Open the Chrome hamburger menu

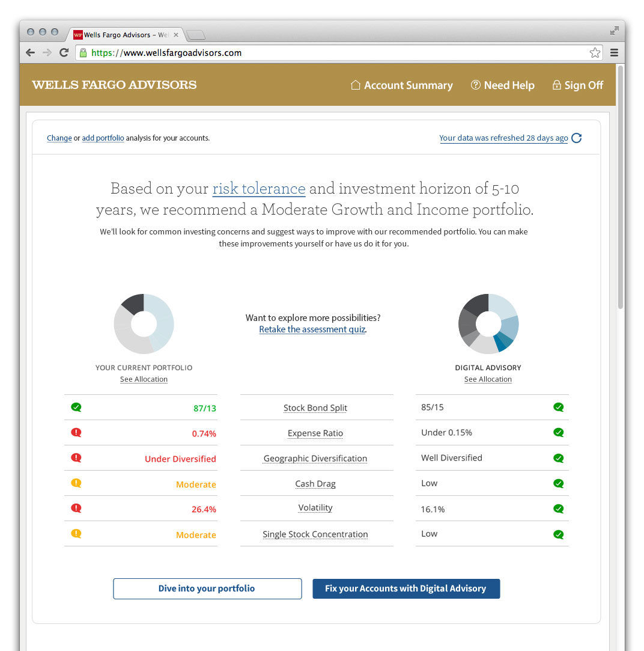[x=614, y=53]
